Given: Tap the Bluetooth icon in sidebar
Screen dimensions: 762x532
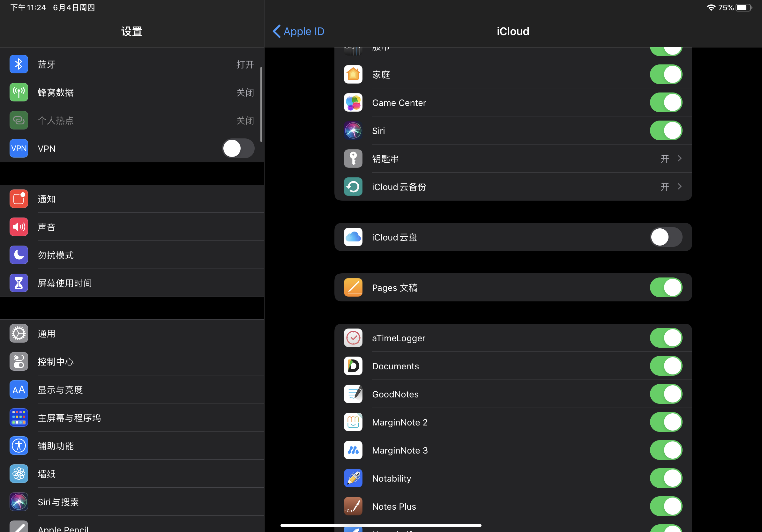Looking at the screenshot, I should pos(19,64).
